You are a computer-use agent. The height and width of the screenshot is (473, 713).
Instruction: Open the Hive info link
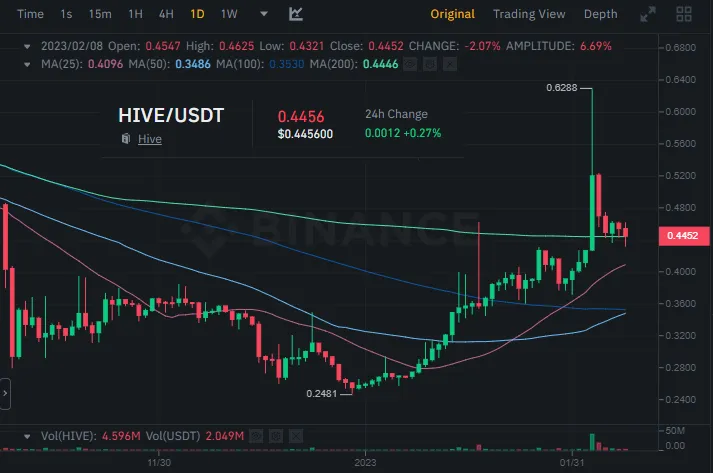tap(150, 139)
